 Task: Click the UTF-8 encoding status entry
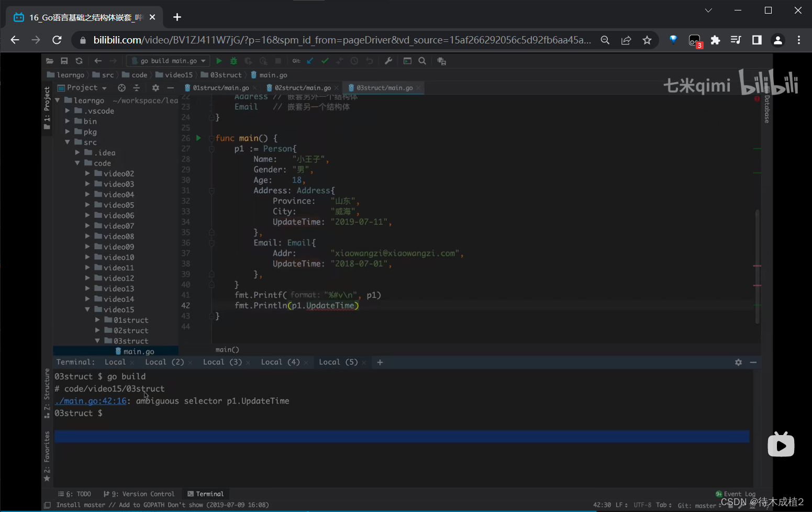642,505
